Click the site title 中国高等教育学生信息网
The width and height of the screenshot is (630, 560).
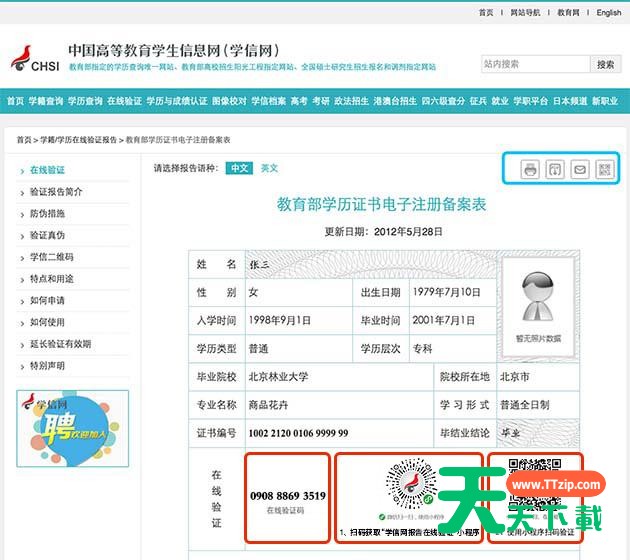(x=145, y=50)
